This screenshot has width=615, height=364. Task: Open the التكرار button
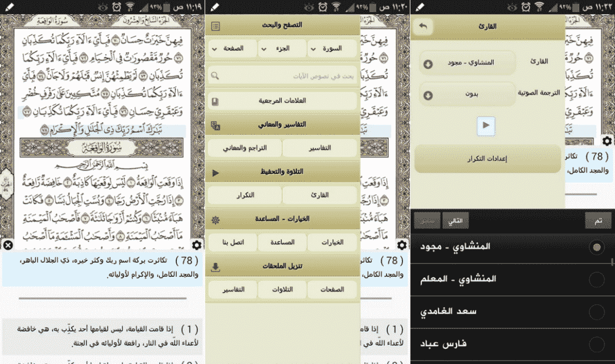point(245,195)
